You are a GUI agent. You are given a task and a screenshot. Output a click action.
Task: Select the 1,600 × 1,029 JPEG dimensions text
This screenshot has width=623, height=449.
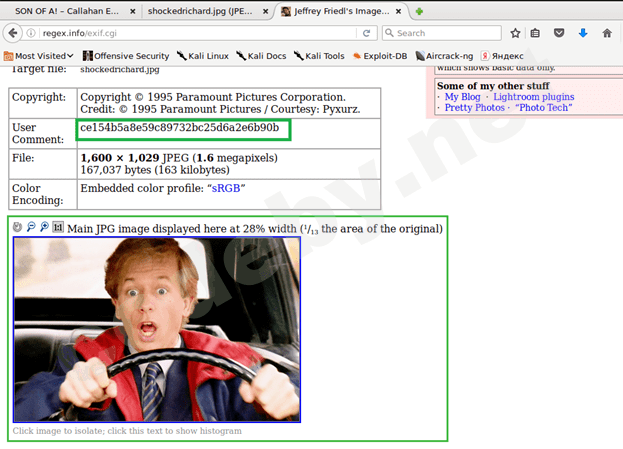(x=179, y=158)
